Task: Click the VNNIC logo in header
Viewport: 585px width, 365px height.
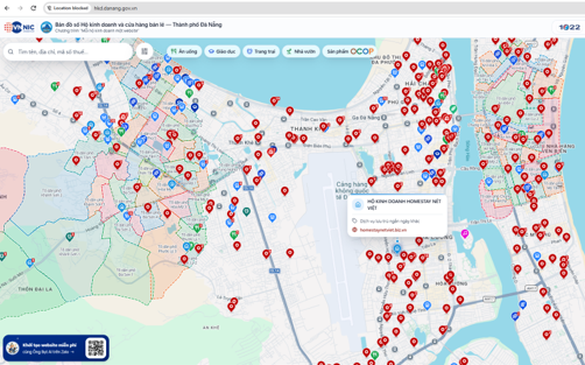Action: coord(19,27)
